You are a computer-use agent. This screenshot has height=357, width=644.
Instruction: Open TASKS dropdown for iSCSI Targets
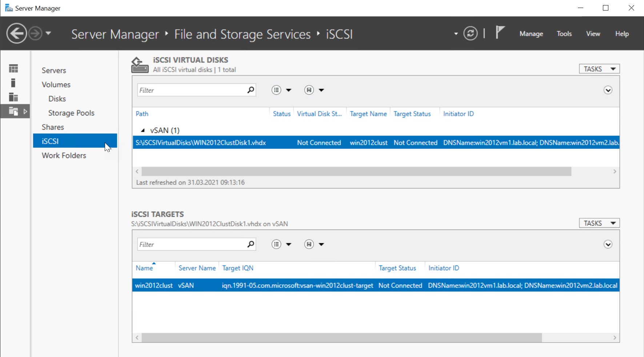[x=599, y=223]
